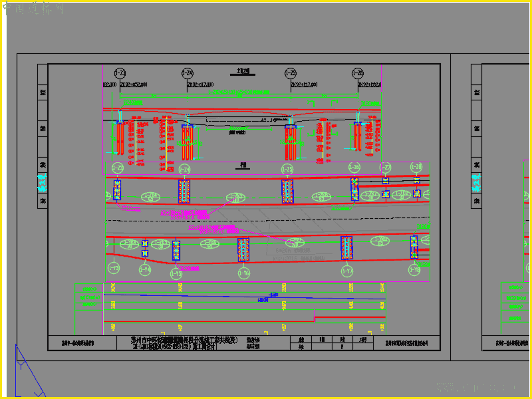This screenshot has width=532, height=399.
Task: Click the elevation view title at top
Action: coord(243,71)
